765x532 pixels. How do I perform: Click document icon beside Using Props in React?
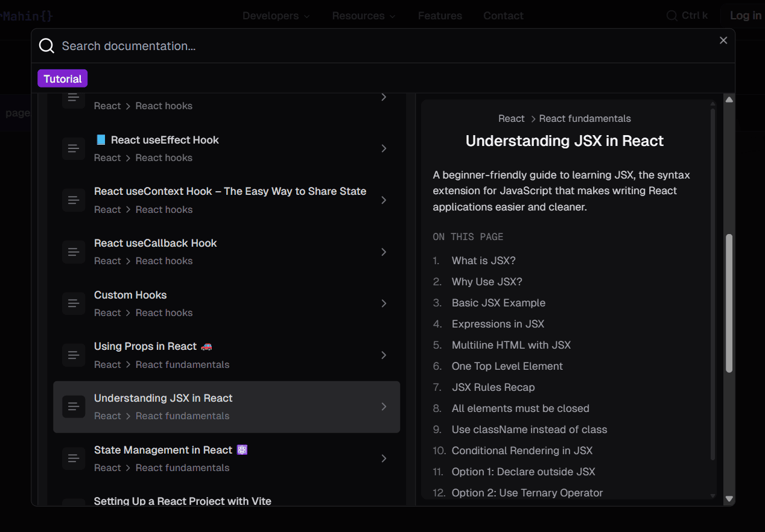(x=74, y=355)
